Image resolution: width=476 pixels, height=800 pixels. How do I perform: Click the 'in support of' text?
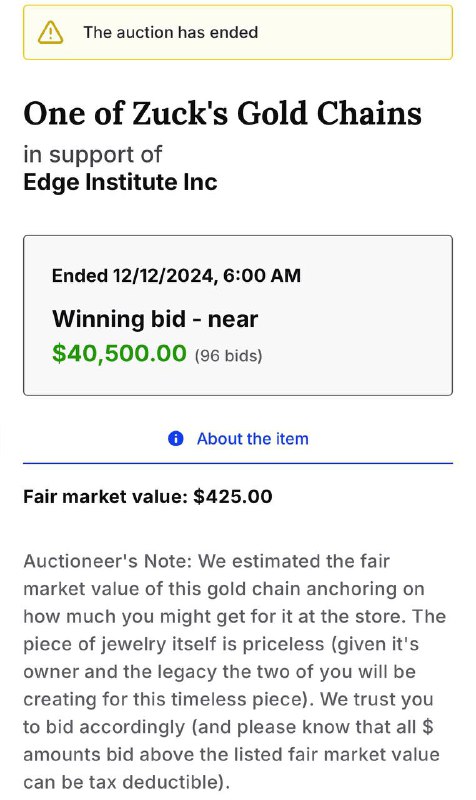pos(92,154)
